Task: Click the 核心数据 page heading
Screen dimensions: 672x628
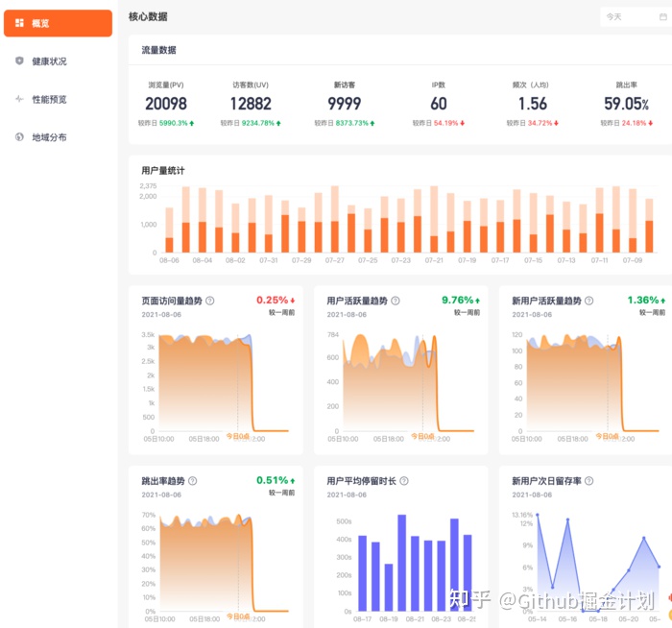Action: click(x=148, y=16)
